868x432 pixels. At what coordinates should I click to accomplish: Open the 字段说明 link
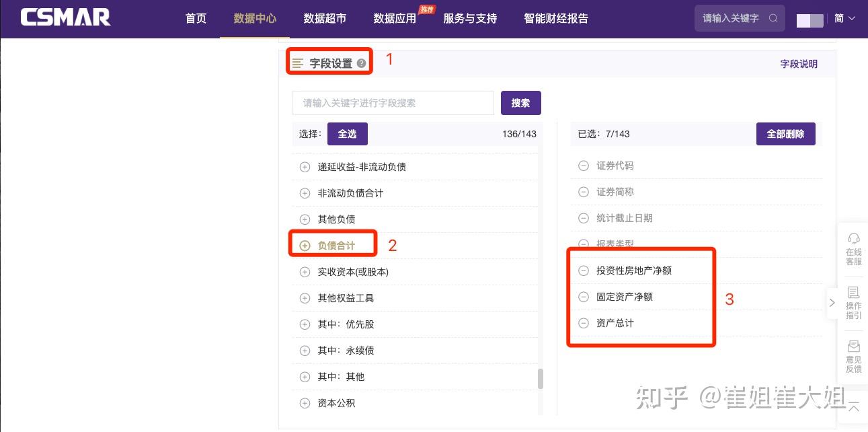click(x=799, y=63)
